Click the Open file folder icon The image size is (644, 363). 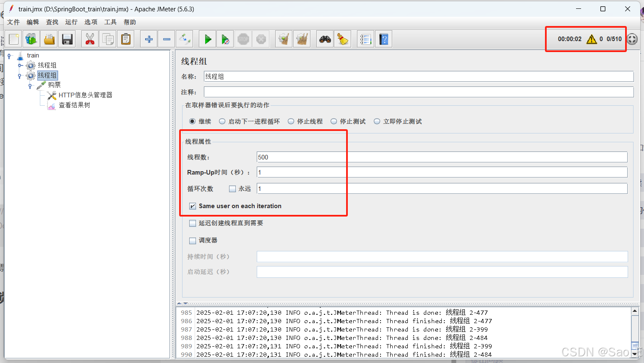(x=49, y=39)
